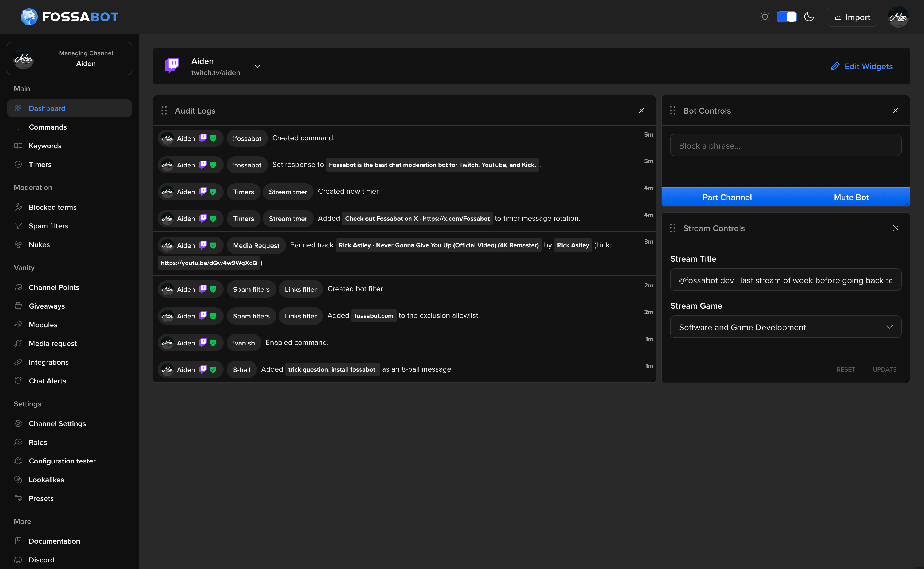Image resolution: width=924 pixels, height=569 pixels.
Task: Click Links filter tag in Created bot filter row
Action: click(x=301, y=289)
